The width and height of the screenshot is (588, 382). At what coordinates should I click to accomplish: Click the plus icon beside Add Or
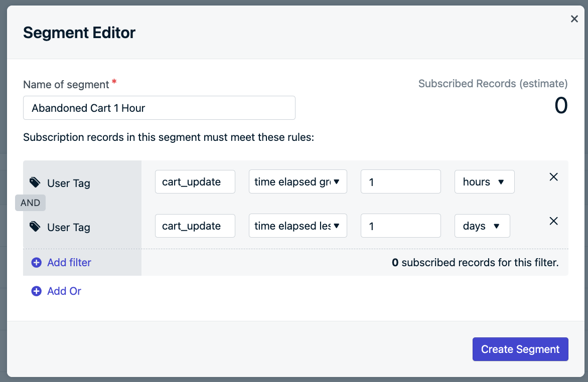(37, 291)
